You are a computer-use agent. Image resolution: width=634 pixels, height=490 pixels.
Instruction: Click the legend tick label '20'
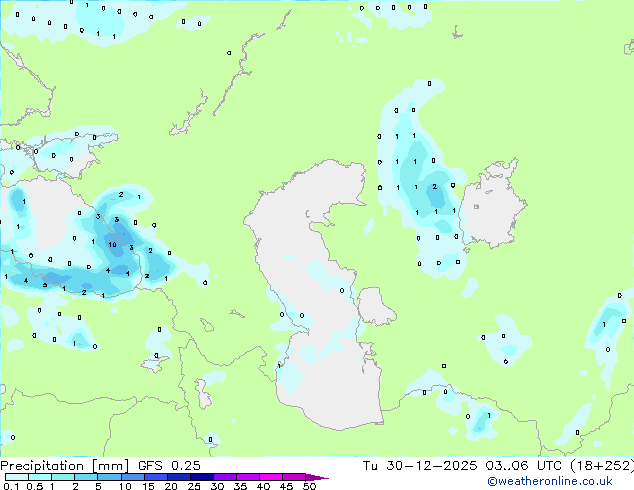pyautogui.click(x=171, y=486)
